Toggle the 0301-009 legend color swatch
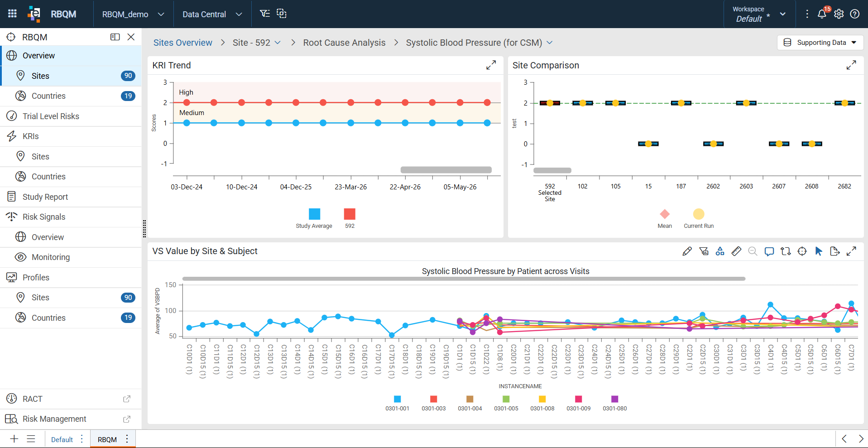Image resolution: width=868 pixels, height=448 pixels. [x=578, y=399]
